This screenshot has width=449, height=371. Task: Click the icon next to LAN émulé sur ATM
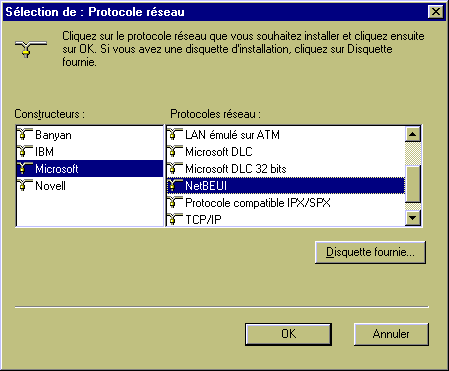pyautogui.click(x=175, y=134)
